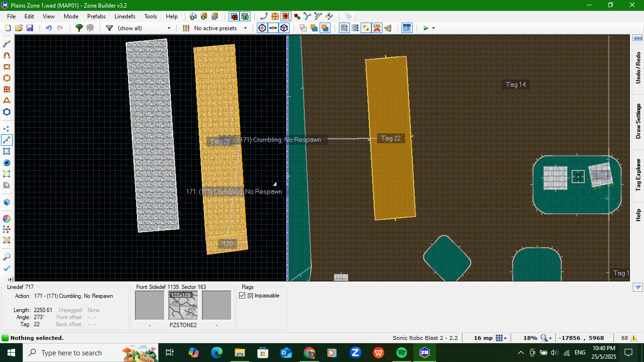Click the green Test Map play button
Image resolution: width=644 pixels, height=362 pixels.
tap(426, 28)
